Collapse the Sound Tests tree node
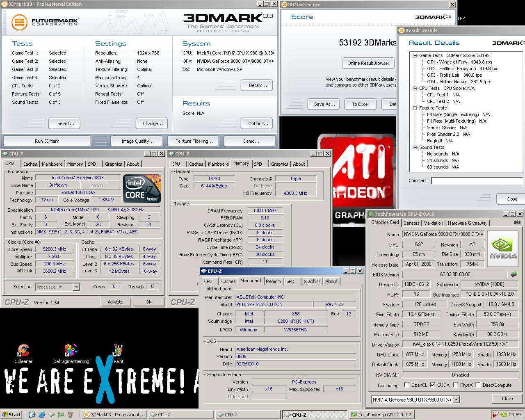Viewport: 525px width, 420px height. (x=415, y=147)
